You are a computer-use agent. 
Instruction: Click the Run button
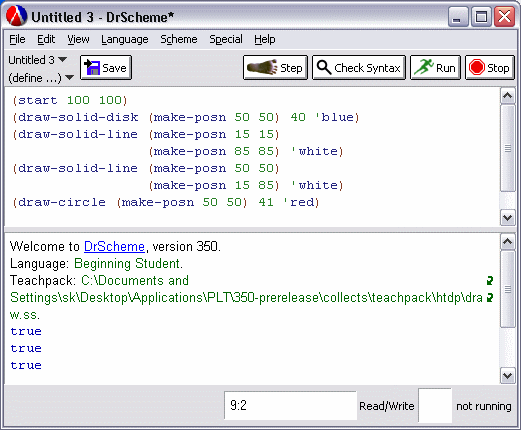pos(435,68)
